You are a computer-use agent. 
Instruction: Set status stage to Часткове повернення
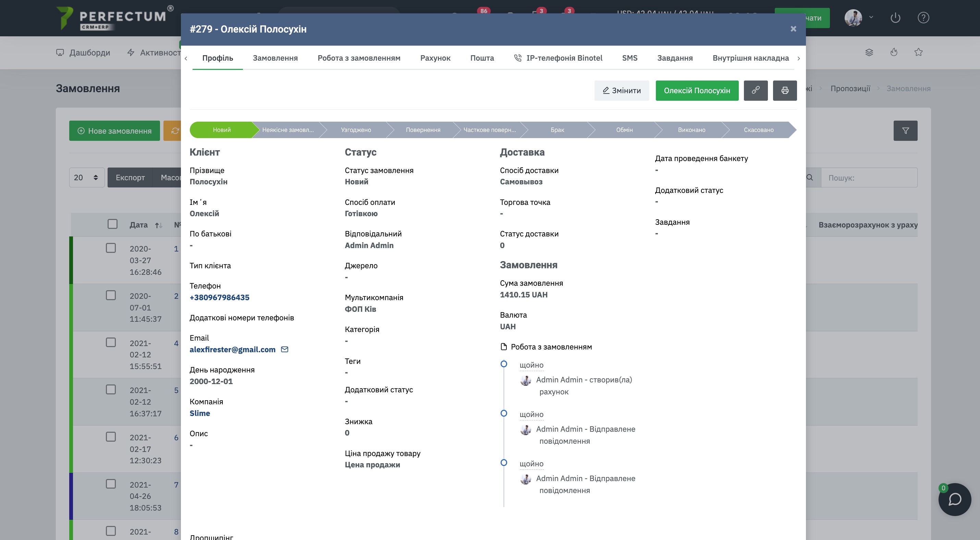click(x=490, y=130)
